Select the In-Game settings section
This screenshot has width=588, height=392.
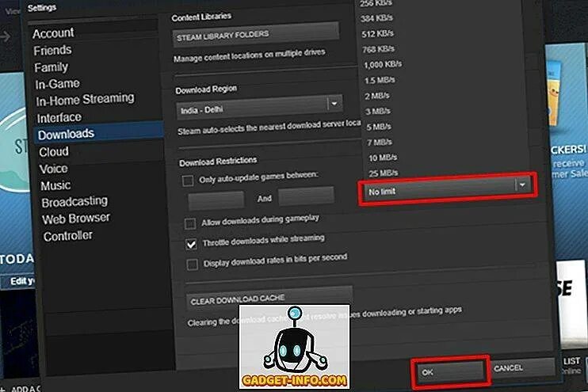point(57,84)
